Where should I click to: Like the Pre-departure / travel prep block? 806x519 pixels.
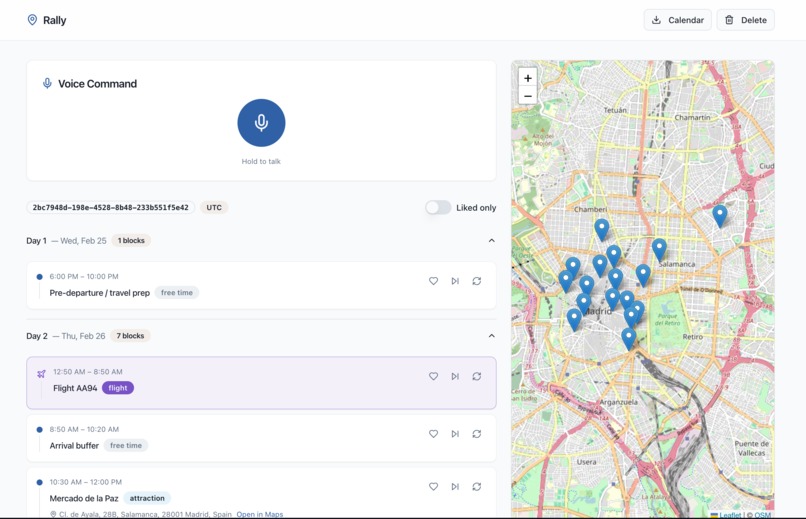coord(433,281)
